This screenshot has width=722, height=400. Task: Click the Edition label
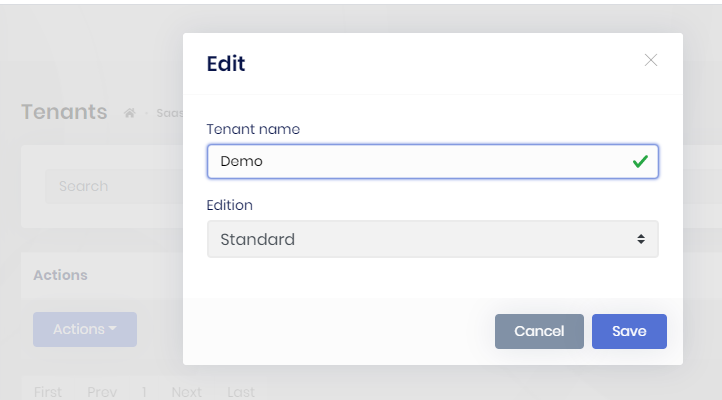point(229,205)
